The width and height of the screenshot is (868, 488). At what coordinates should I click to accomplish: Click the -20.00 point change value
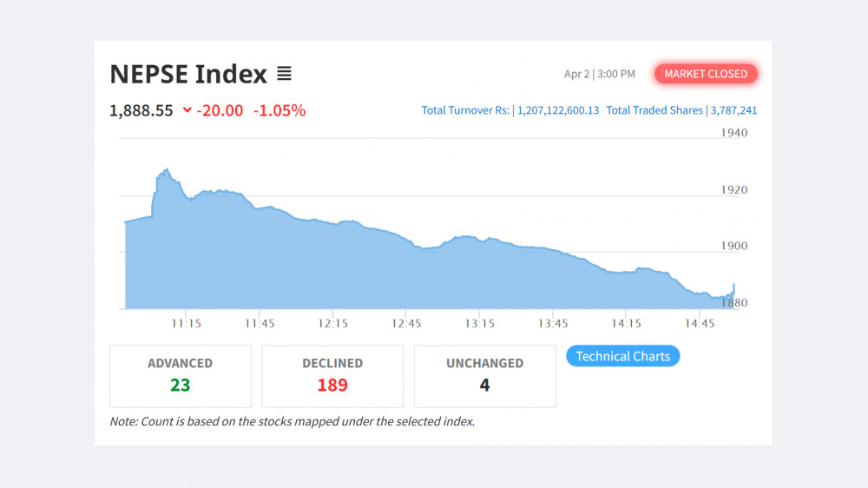220,110
